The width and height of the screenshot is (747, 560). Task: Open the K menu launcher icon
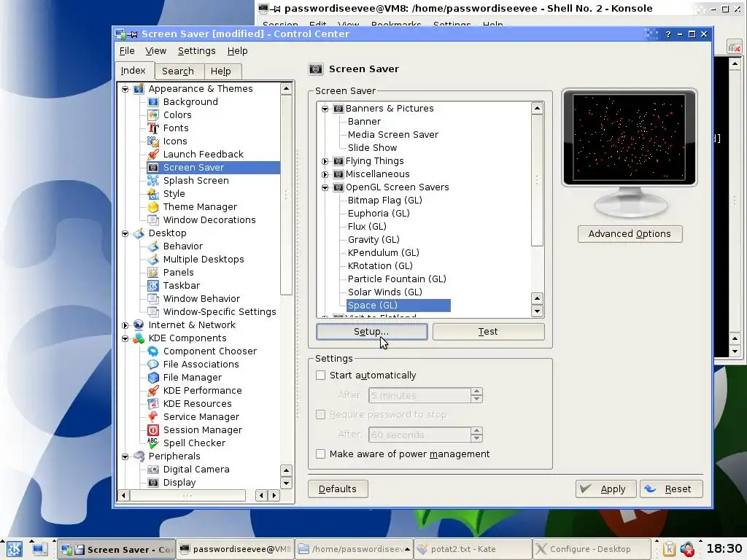(15, 549)
